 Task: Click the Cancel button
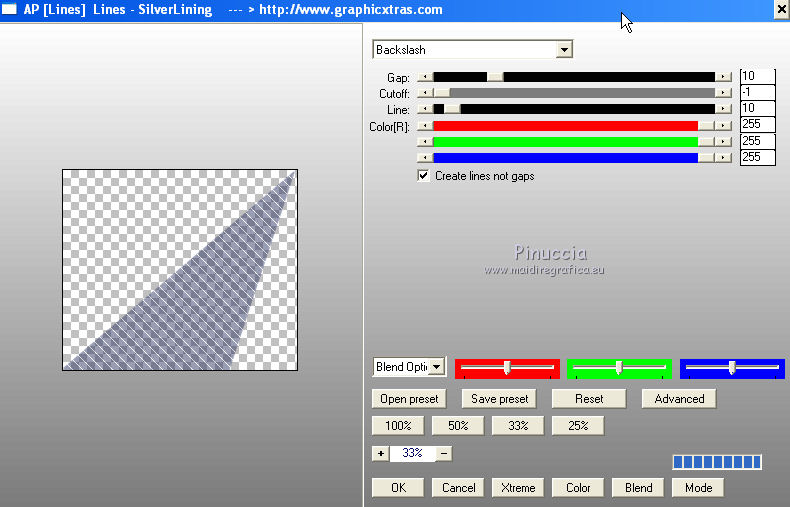[x=458, y=488]
